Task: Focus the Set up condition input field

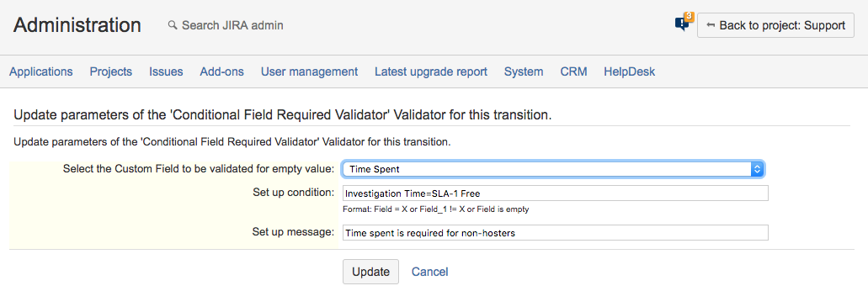Action: (555, 193)
